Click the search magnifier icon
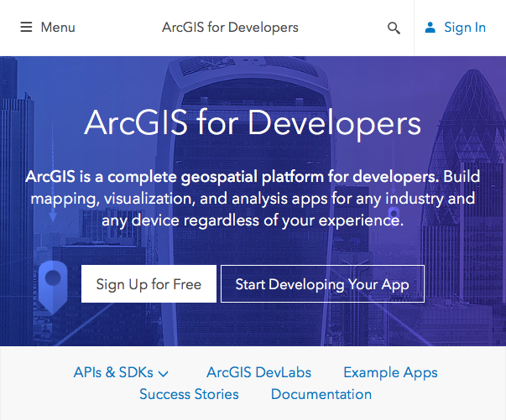 point(394,28)
